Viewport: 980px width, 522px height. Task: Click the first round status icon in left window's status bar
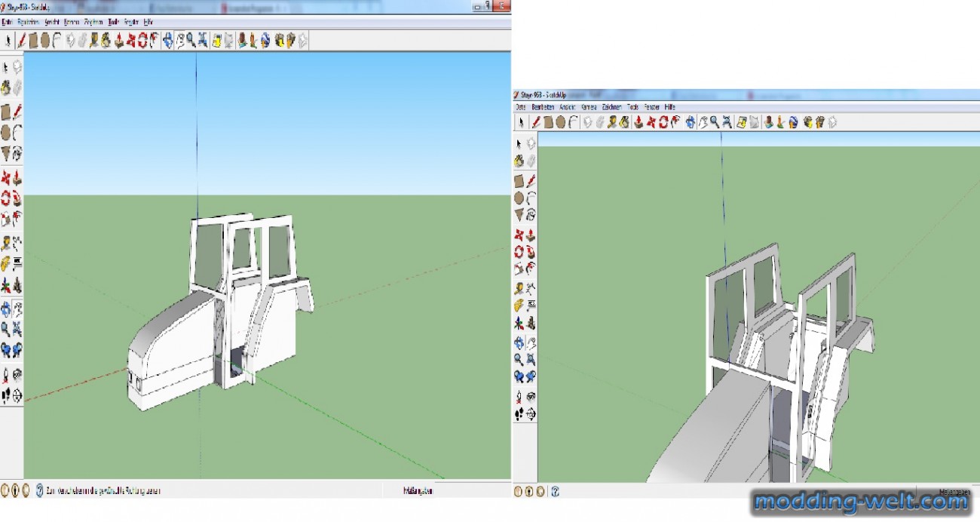(5, 490)
